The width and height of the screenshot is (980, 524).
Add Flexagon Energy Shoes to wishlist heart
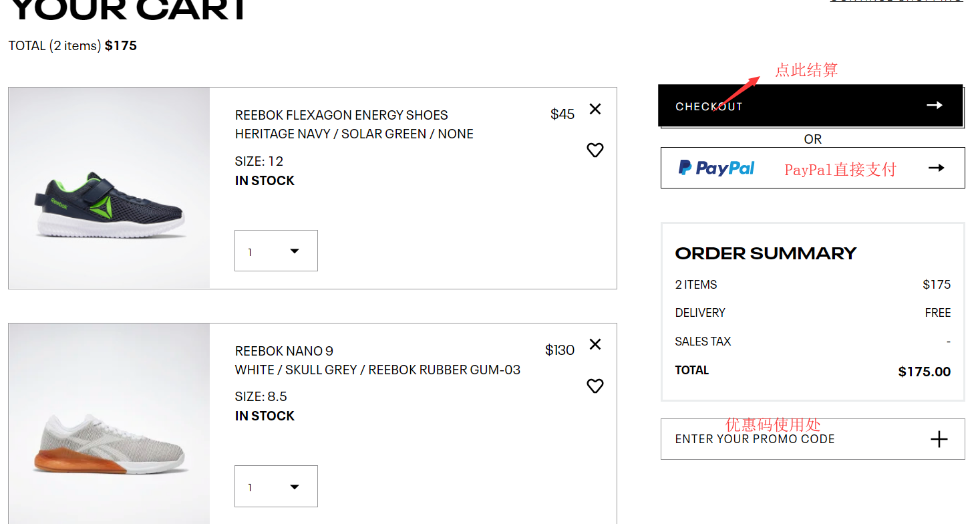[x=595, y=150]
